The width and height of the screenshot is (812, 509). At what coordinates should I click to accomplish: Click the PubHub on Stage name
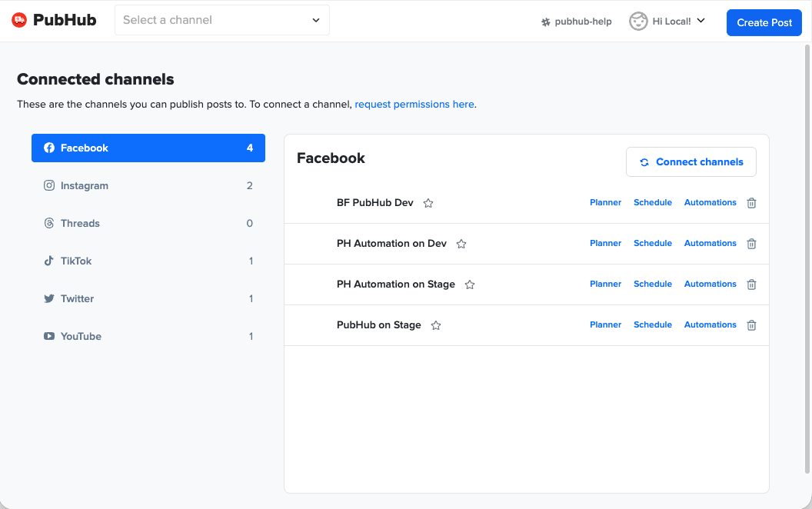coord(378,324)
